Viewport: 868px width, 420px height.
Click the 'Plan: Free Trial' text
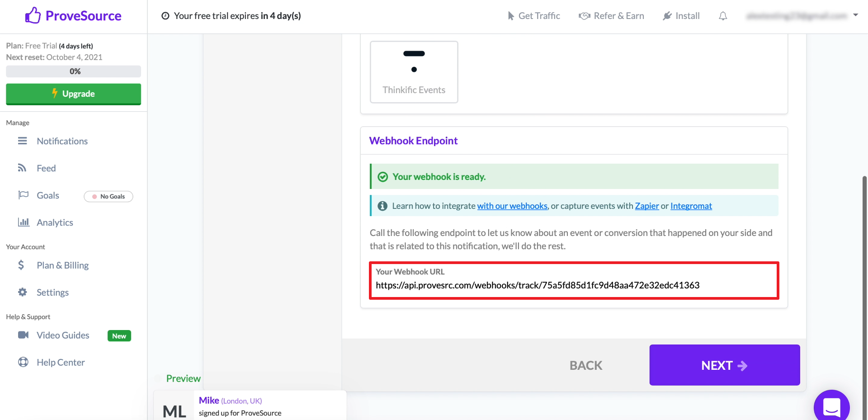point(32,46)
